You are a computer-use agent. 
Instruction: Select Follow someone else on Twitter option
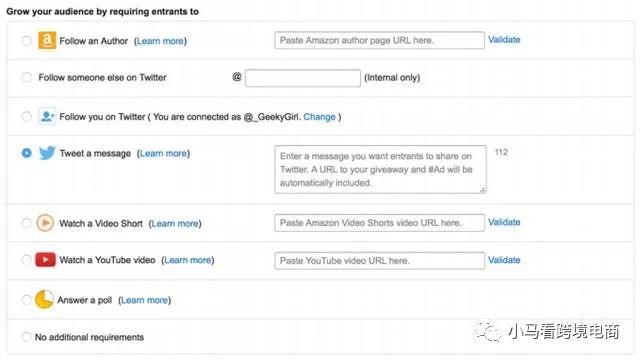tap(27, 77)
